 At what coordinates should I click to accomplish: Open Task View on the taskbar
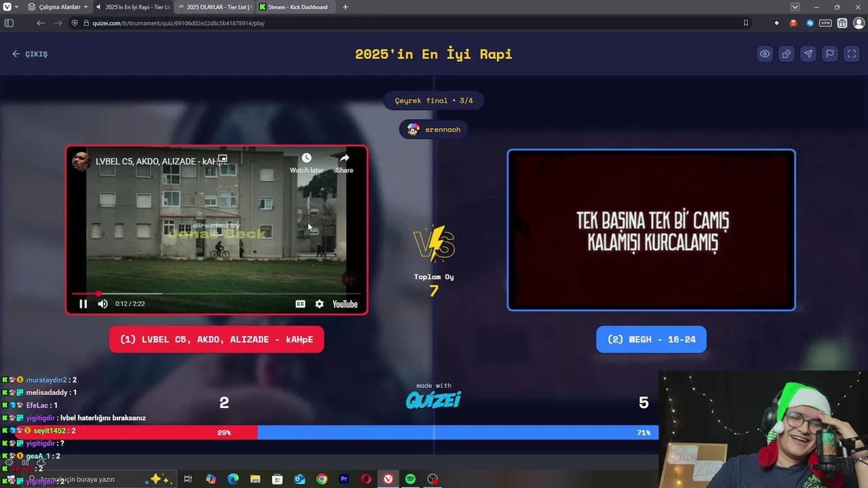[x=188, y=479]
